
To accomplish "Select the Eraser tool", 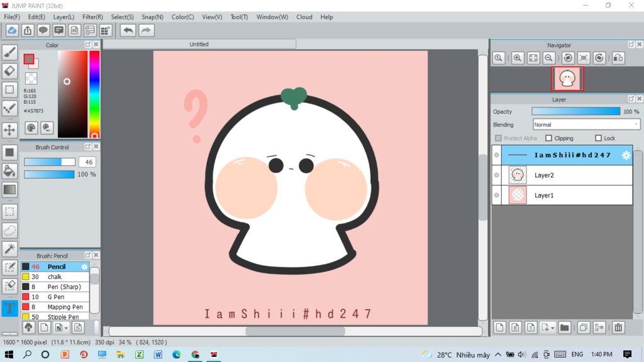I will pyautogui.click(x=9, y=70).
